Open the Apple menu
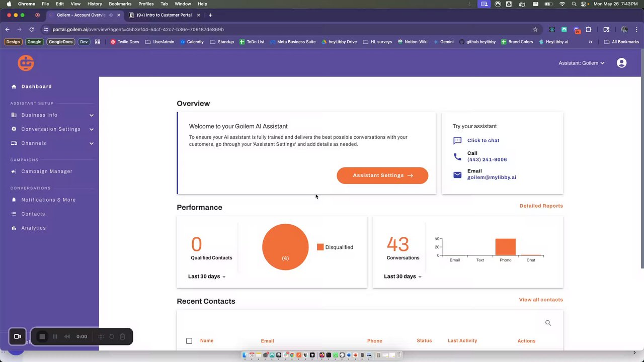This screenshot has width=644, height=362. [9, 4]
